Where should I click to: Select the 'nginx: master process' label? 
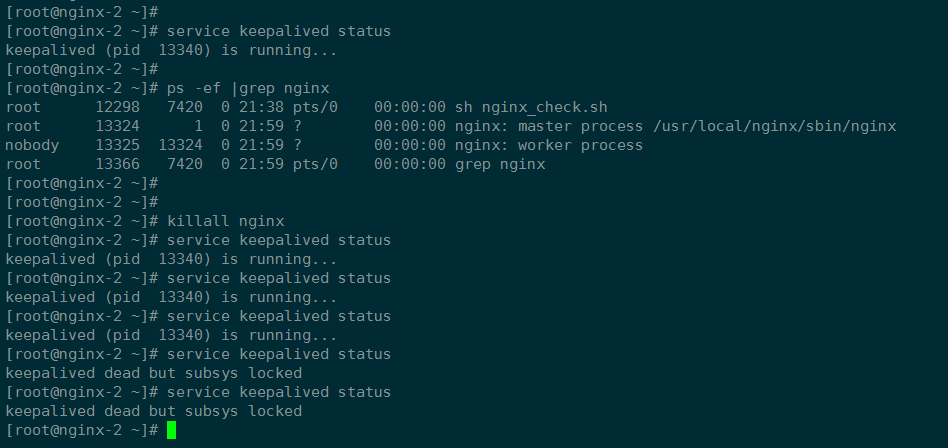(549, 126)
